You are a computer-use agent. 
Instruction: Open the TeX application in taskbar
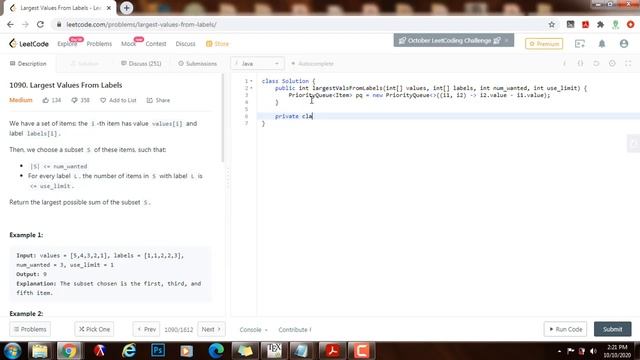[274, 351]
